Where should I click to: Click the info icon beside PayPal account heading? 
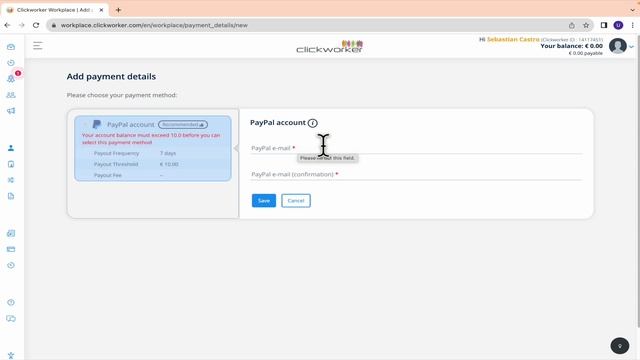click(313, 123)
